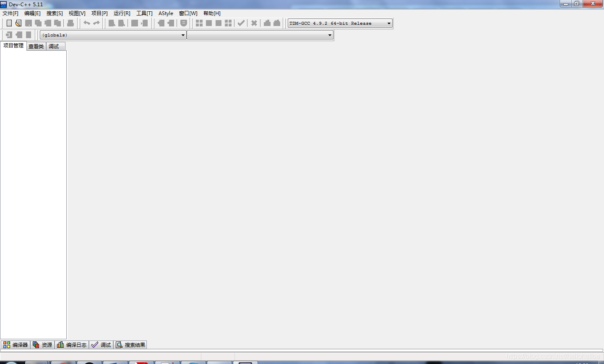The width and height of the screenshot is (604, 364).
Task: Click the Goto Bookmark icon
Action: point(29,35)
